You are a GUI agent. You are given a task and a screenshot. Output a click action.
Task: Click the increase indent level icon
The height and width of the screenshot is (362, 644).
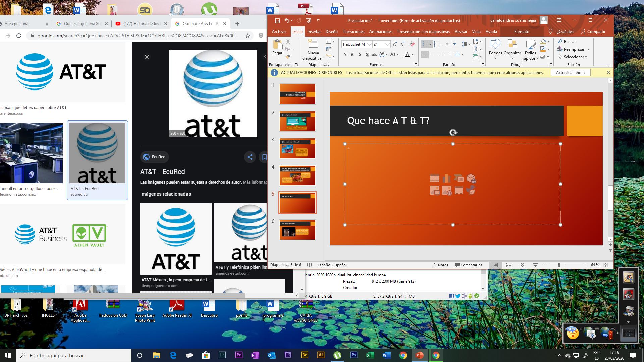tap(456, 44)
